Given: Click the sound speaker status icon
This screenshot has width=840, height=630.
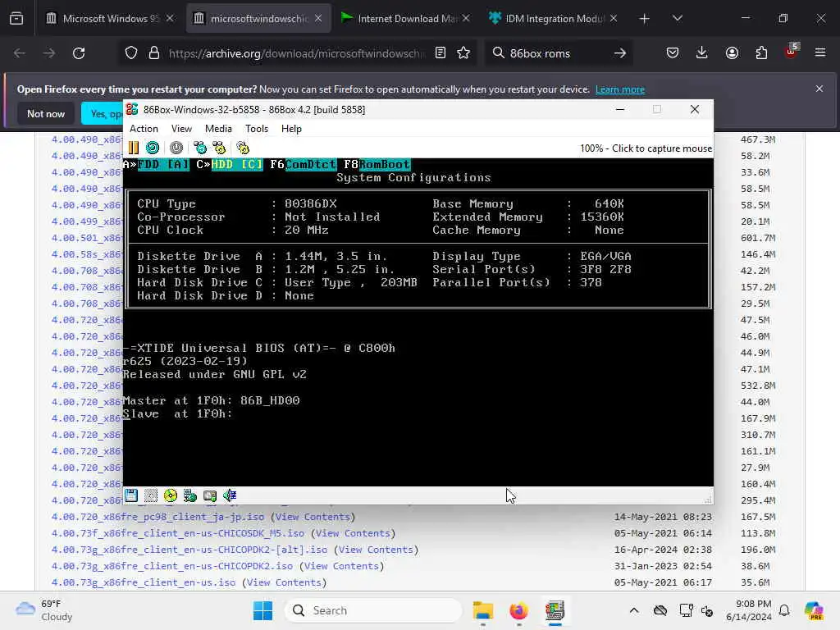Looking at the screenshot, I should point(230,495).
